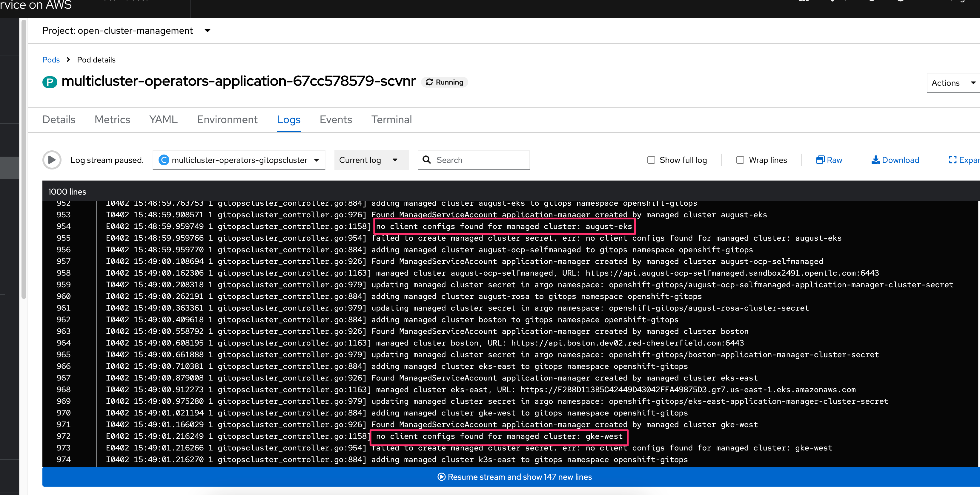Click the Expand fullscreen icon
Screen dimensions: 980x495
coord(953,160)
